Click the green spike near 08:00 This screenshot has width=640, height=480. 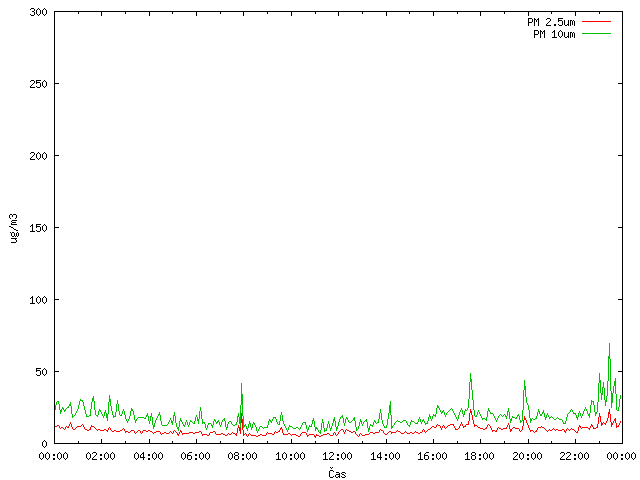click(x=242, y=384)
